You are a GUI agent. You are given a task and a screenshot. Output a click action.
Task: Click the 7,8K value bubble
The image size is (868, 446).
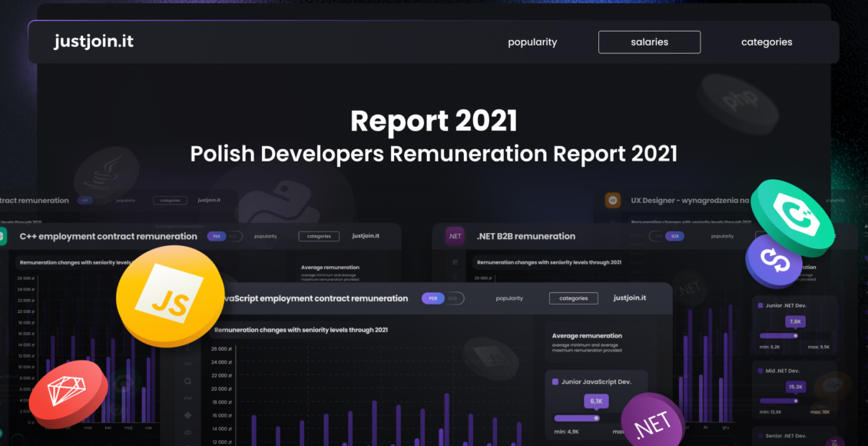click(x=796, y=321)
